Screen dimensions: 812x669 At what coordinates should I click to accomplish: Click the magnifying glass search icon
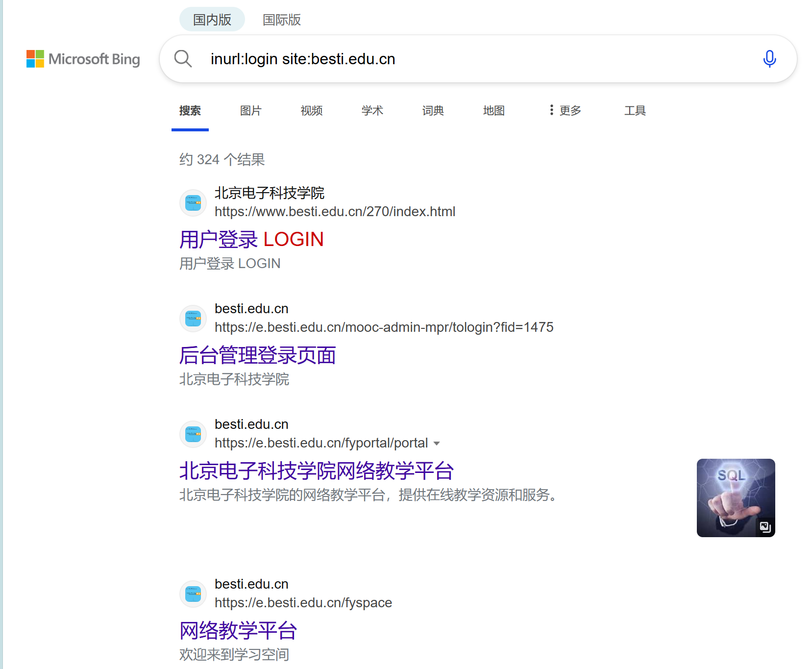click(183, 59)
